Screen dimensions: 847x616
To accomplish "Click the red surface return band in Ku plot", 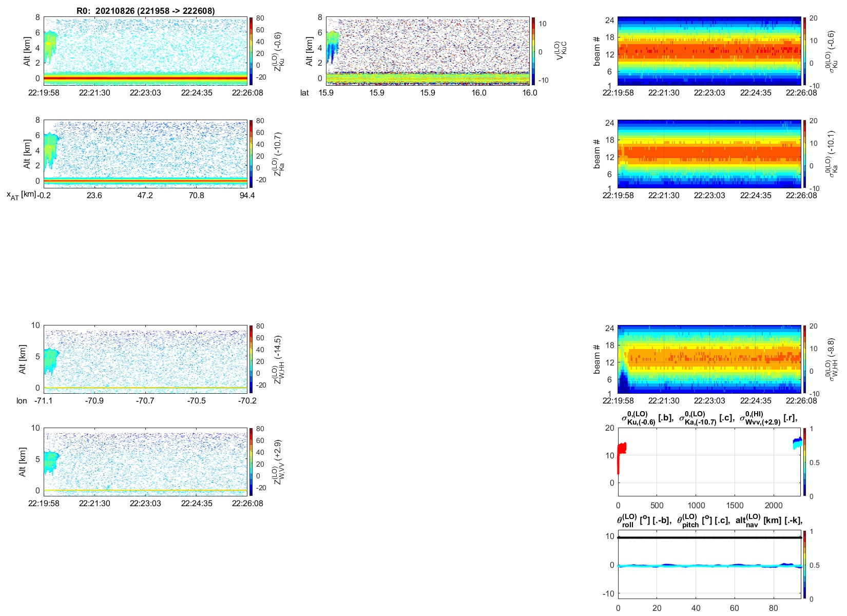I will [x=145, y=78].
